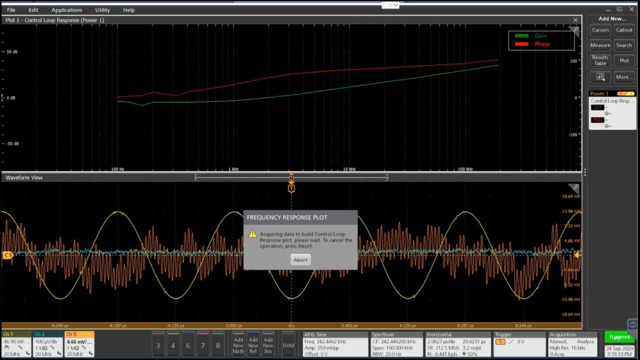This screenshot has width=640, height=360.
Task: Open the AFG Sine badge
Action: [335, 344]
